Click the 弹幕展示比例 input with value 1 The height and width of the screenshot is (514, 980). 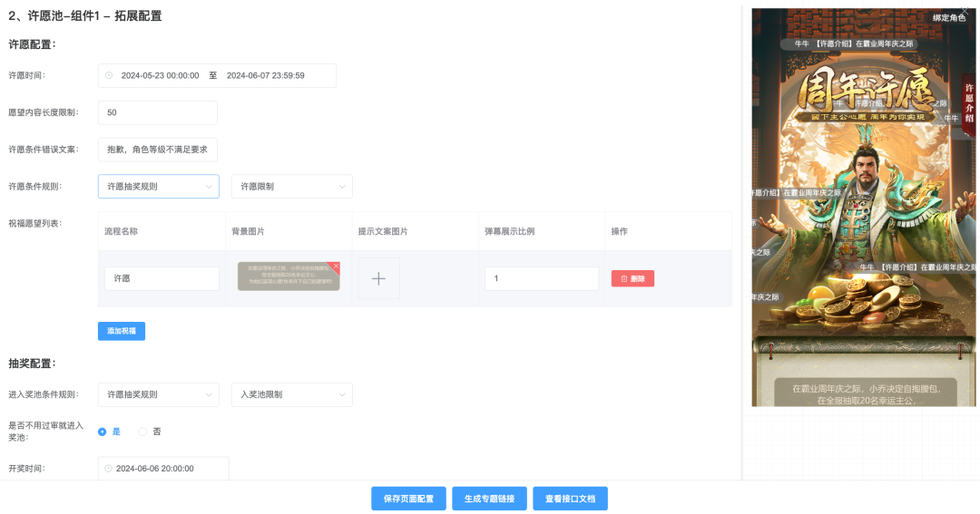pyautogui.click(x=542, y=278)
